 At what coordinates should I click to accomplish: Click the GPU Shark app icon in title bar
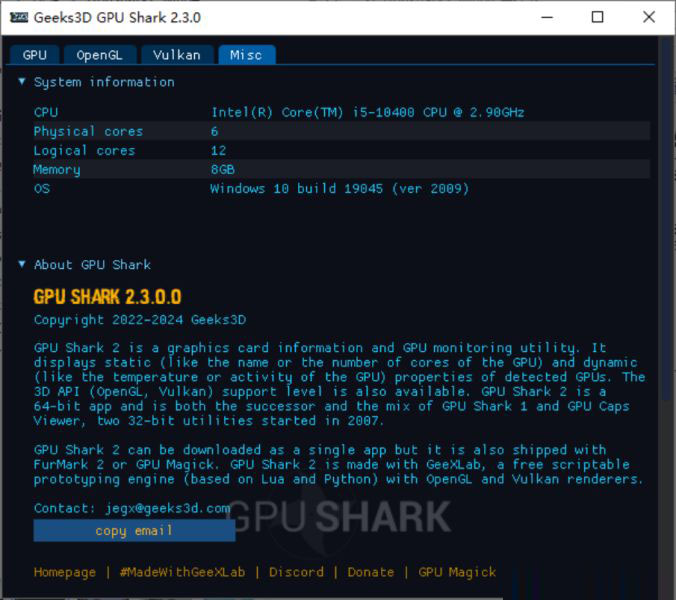(19, 17)
